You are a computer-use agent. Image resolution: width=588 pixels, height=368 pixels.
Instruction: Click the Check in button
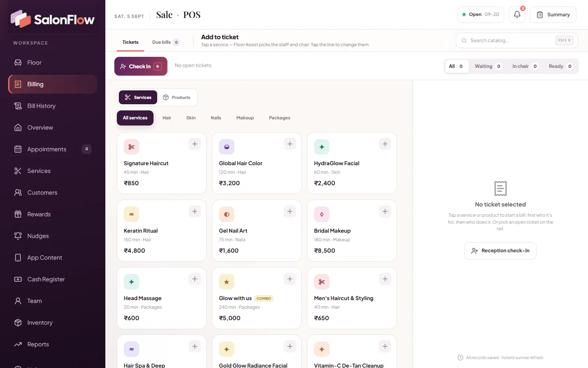tap(141, 66)
